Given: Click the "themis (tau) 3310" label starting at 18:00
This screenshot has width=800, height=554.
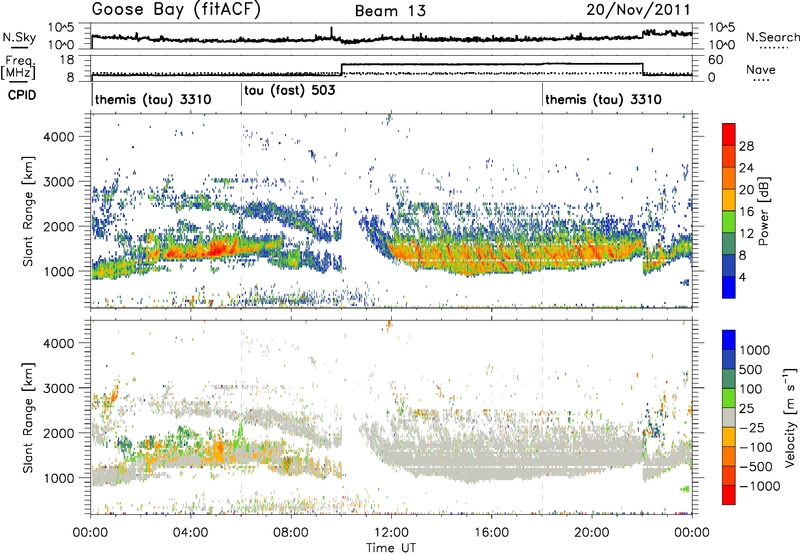Looking at the screenshot, I should (x=603, y=99).
